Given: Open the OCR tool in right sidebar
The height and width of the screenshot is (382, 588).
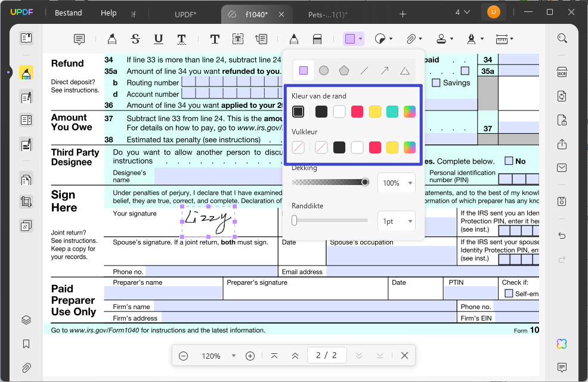Looking at the screenshot, I should (562, 72).
